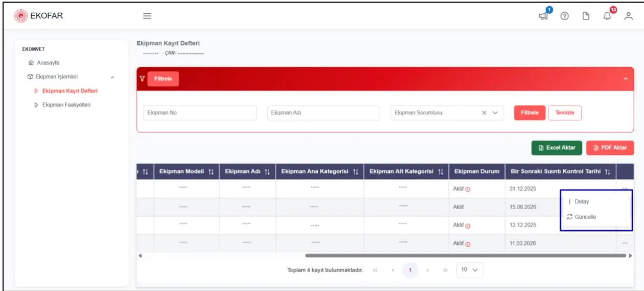Open three-dot actions for 11.03.2026 row
The height and width of the screenshot is (291, 644).
pos(625,243)
